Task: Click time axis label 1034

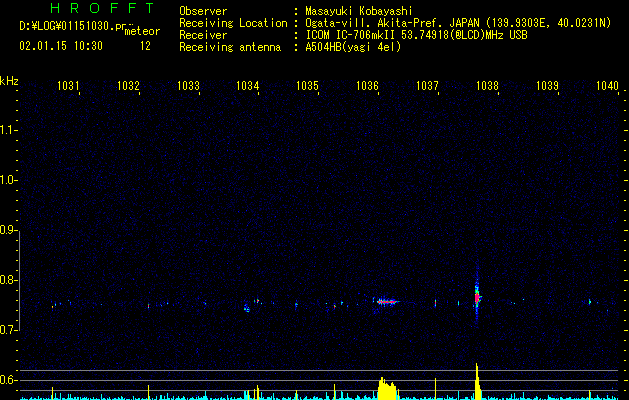Action: click(248, 86)
